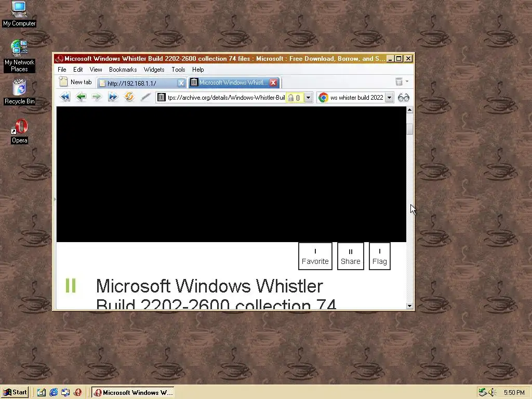Click the Chrome search engine icon
This screenshot has width=532, height=399.
323,98
